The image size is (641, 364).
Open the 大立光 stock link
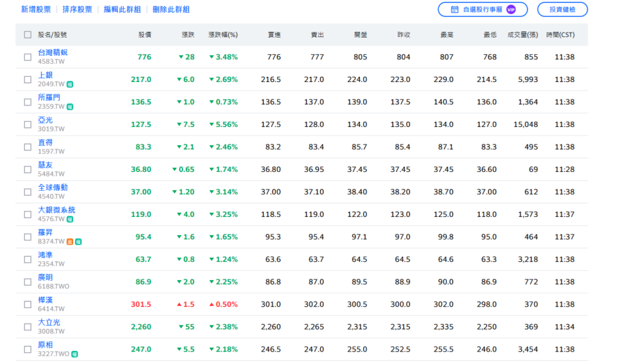pos(49,322)
